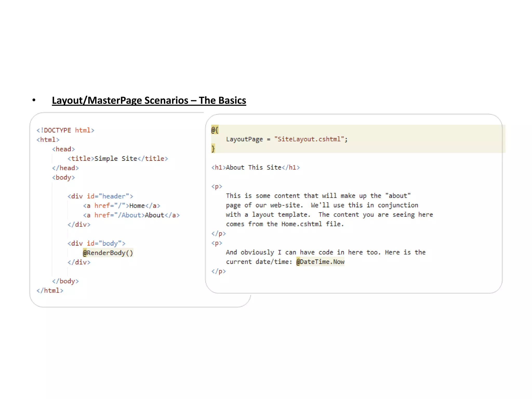Click the "<title>Simple Site</title>" line
Viewport: 532px width, 399px height.
point(118,158)
